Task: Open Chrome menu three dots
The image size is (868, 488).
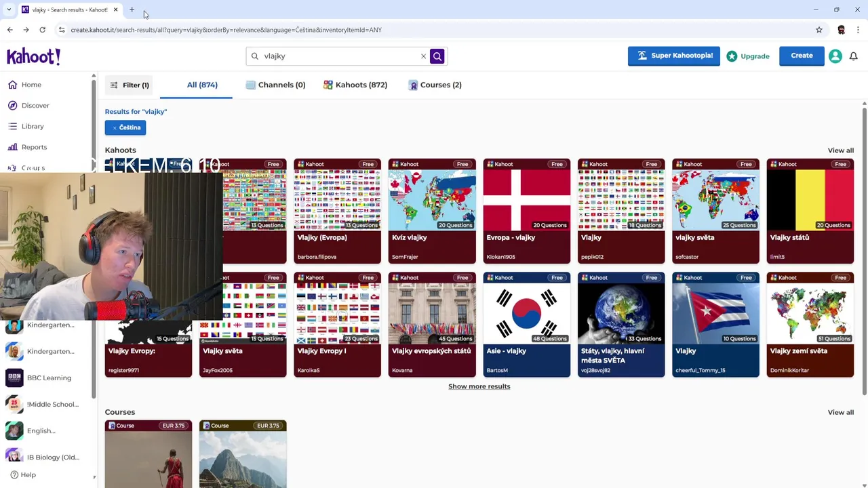Action: tap(858, 30)
